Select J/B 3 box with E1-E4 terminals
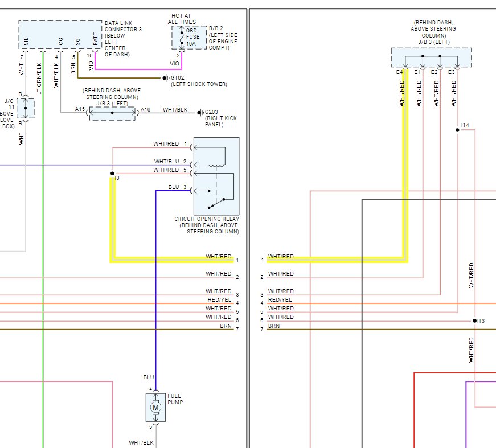The width and height of the screenshot is (496, 448). click(x=431, y=57)
